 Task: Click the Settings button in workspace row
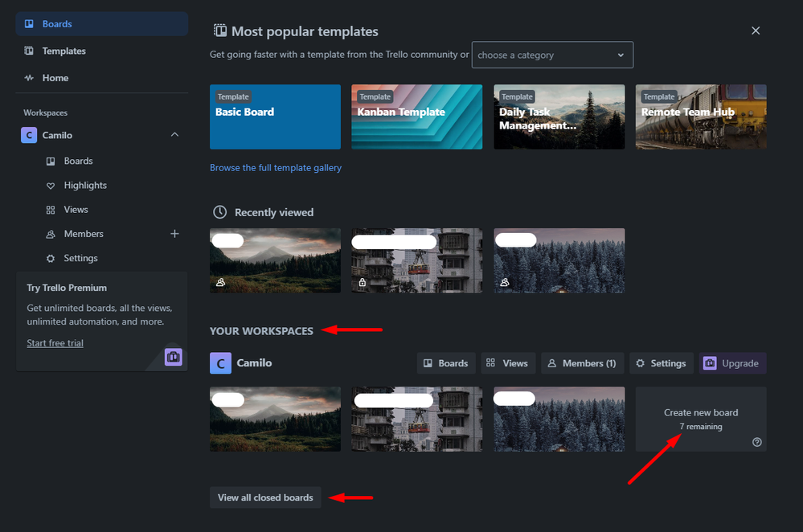[662, 363]
